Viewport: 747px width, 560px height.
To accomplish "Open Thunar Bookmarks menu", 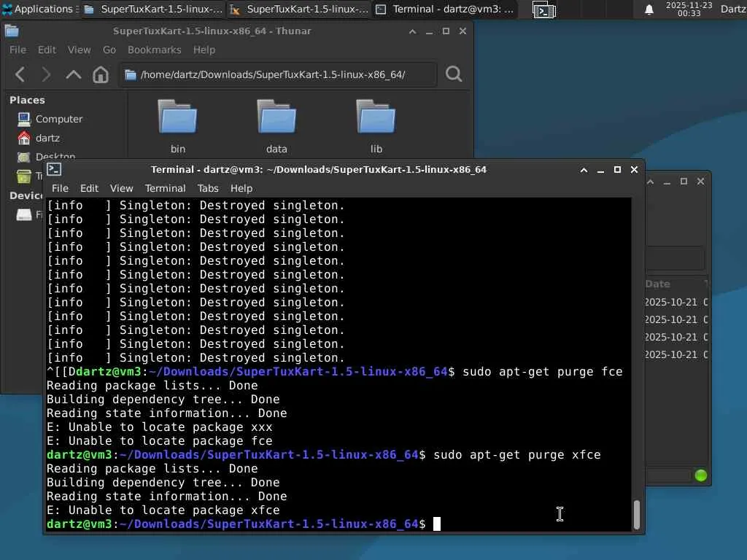I will tap(155, 50).
